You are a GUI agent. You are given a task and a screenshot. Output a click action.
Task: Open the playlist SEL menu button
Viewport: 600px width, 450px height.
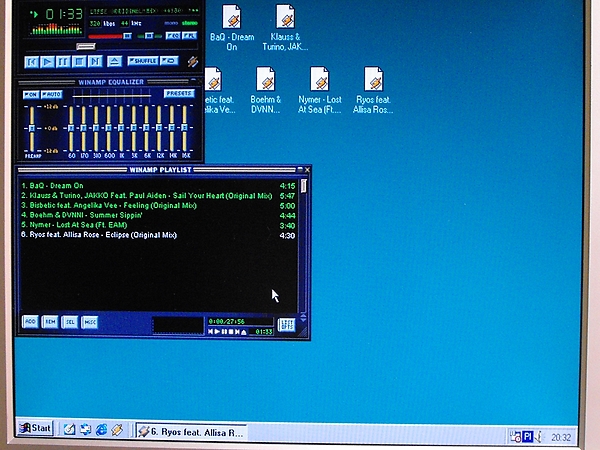pyautogui.click(x=70, y=322)
